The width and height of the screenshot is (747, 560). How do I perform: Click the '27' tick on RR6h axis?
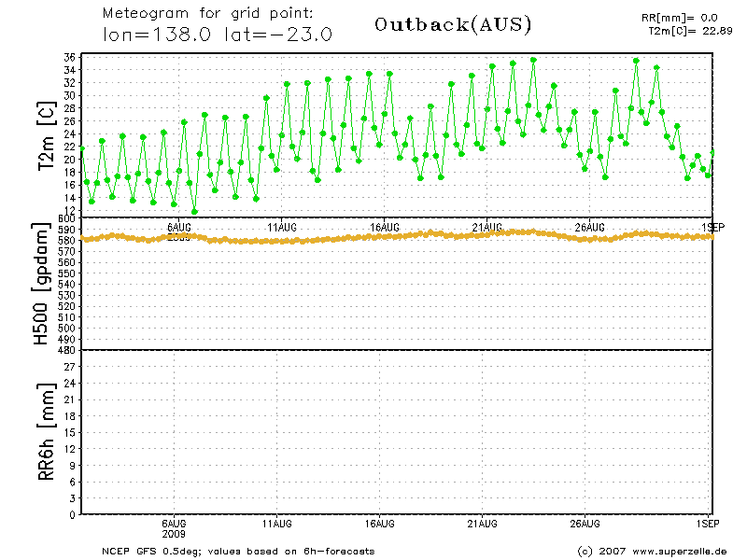(x=69, y=367)
